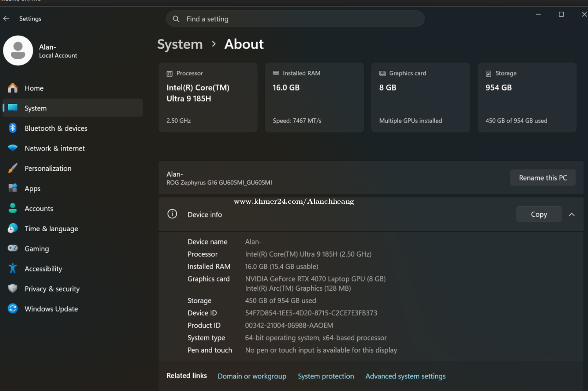588x391 pixels.
Task: Click the Time & language globe icon
Action: [x=13, y=228]
